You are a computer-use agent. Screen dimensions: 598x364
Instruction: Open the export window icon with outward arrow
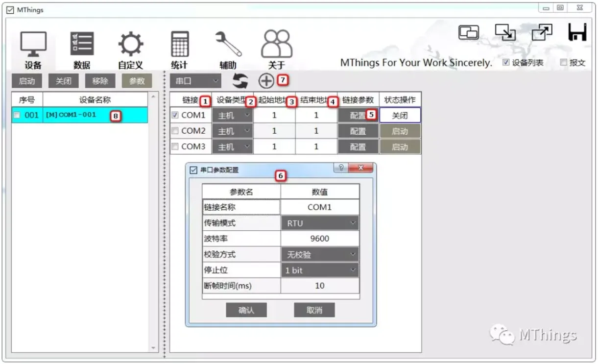pos(542,31)
